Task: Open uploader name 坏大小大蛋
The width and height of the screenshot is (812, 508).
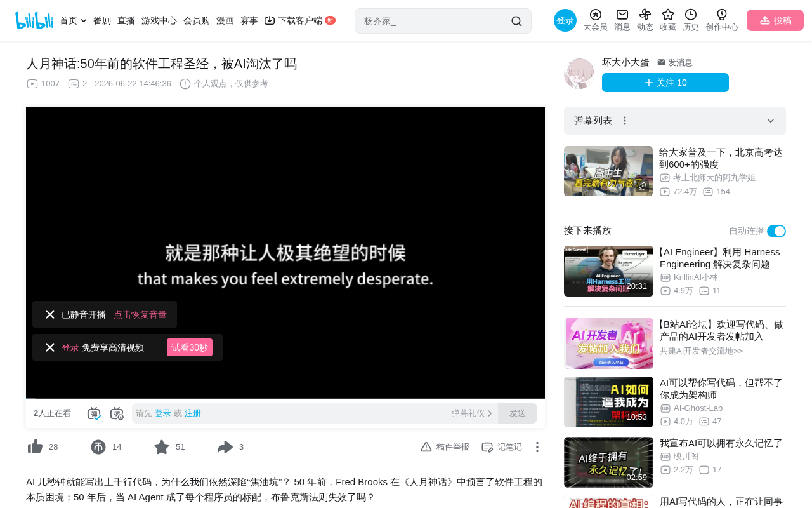Action: [625, 62]
